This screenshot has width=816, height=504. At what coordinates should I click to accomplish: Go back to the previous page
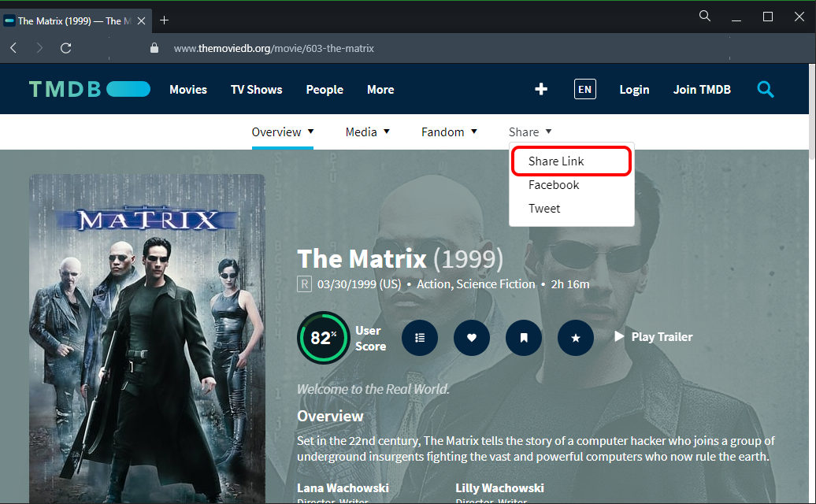(13, 48)
